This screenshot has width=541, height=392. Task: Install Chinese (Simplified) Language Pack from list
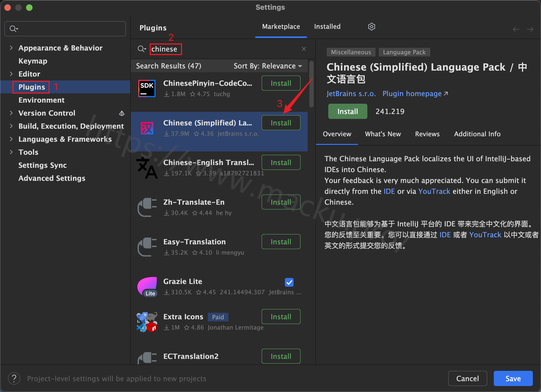[x=281, y=123]
